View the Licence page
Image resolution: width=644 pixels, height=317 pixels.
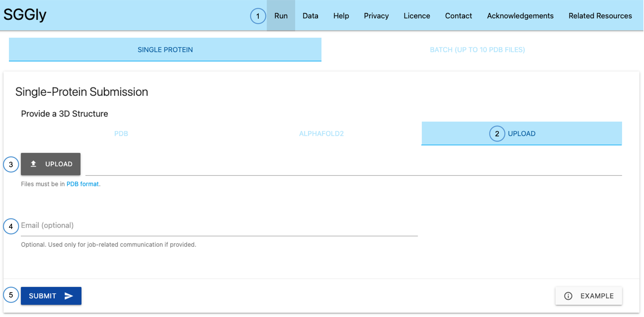pyautogui.click(x=417, y=16)
